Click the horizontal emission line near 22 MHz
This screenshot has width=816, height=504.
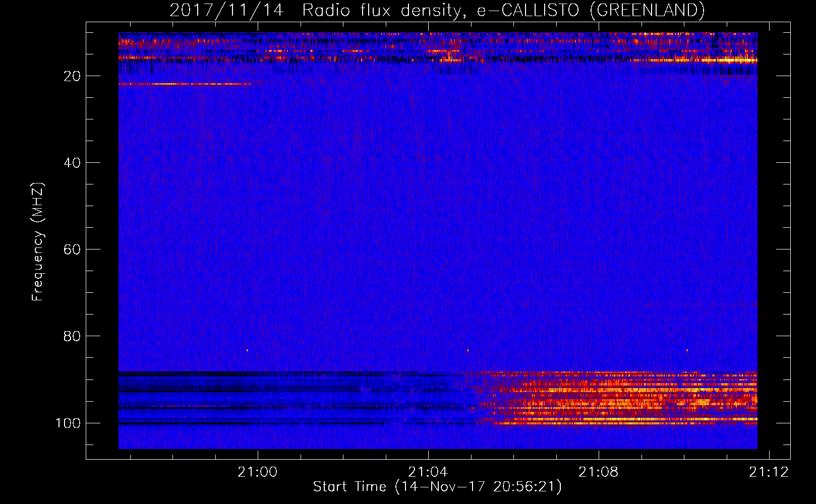click(185, 84)
